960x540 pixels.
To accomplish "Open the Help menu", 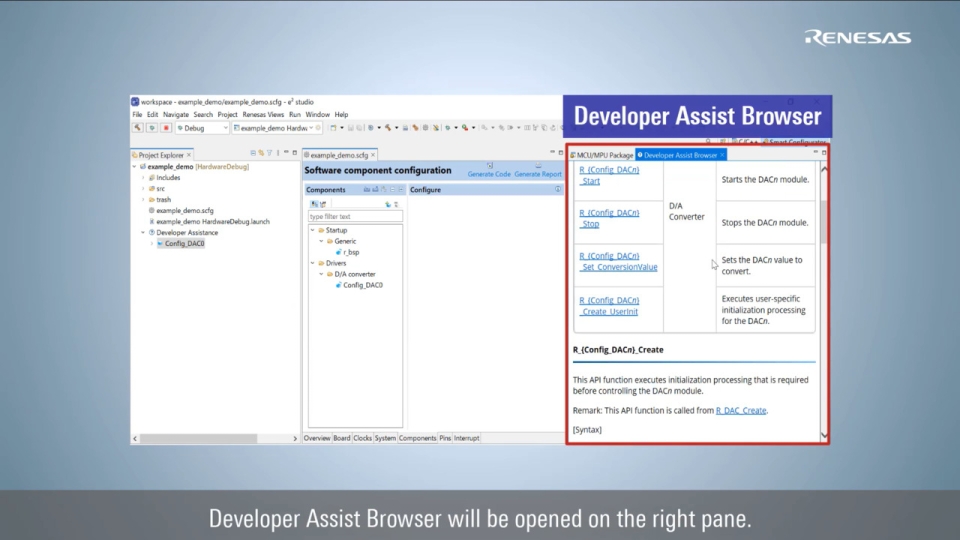I will (341, 114).
